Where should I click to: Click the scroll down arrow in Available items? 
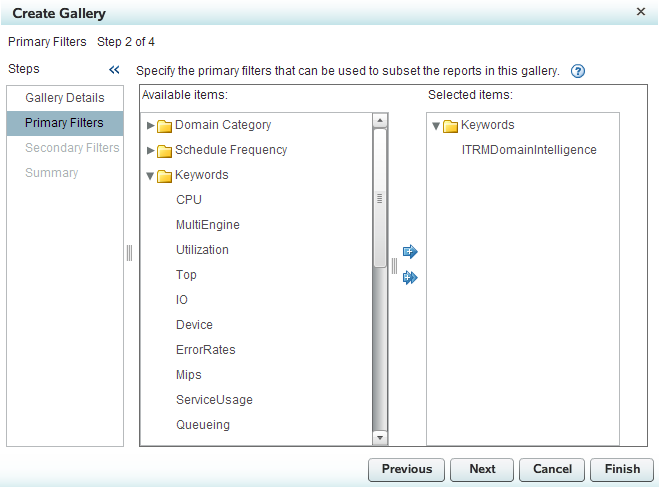point(380,438)
